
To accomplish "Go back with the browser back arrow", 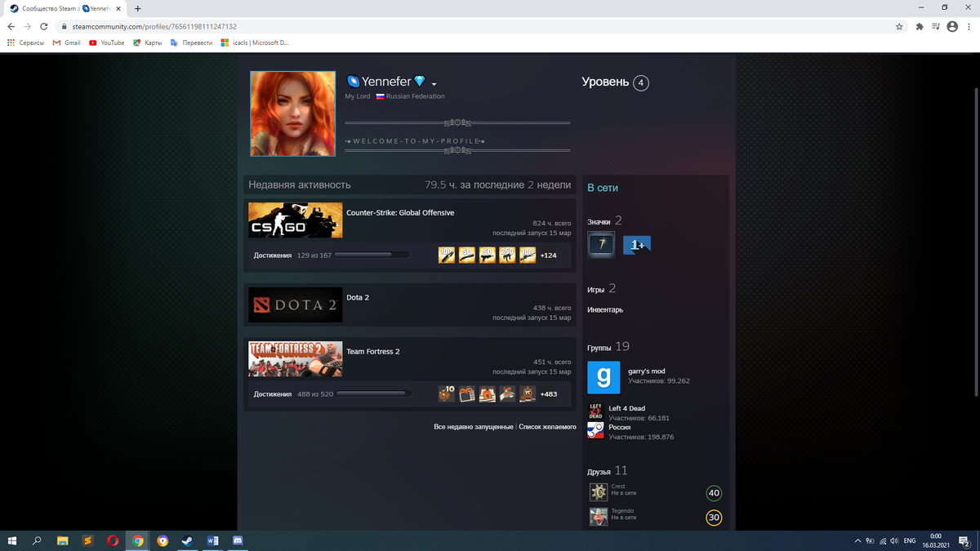I will click(x=11, y=26).
